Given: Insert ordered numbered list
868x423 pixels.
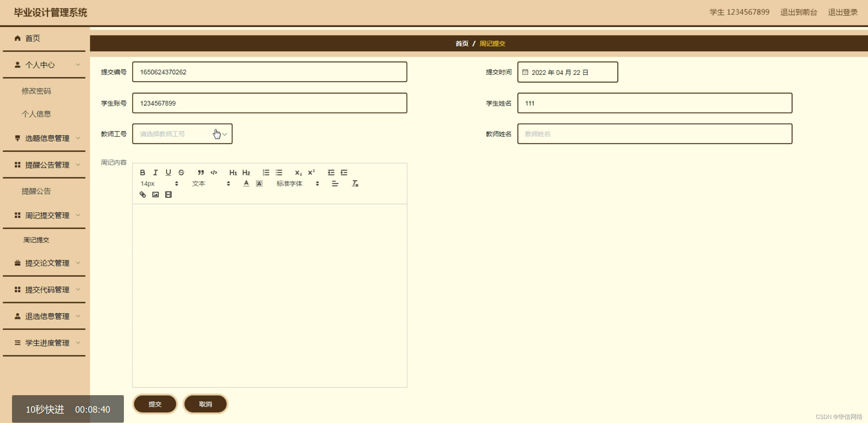Looking at the screenshot, I should coord(266,172).
